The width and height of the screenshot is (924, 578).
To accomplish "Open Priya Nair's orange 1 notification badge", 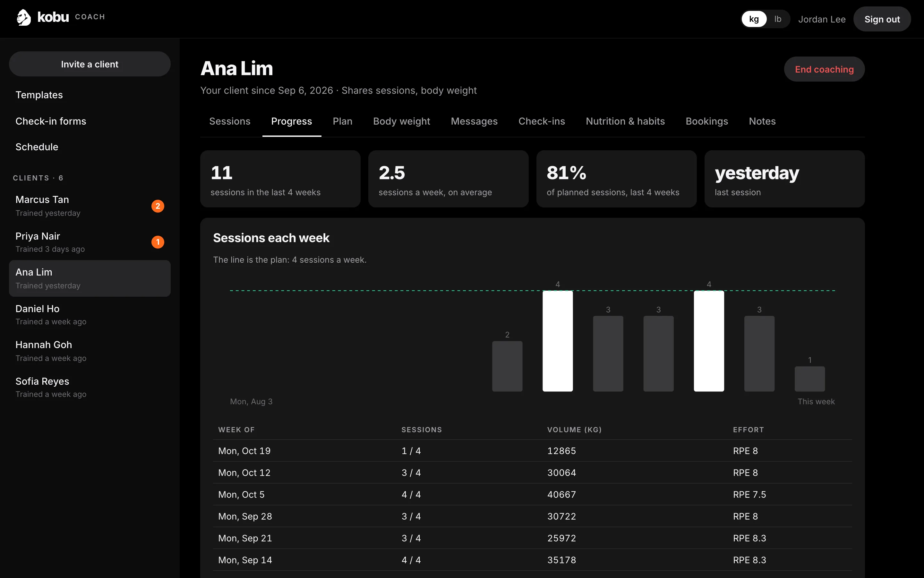I will pyautogui.click(x=158, y=242).
